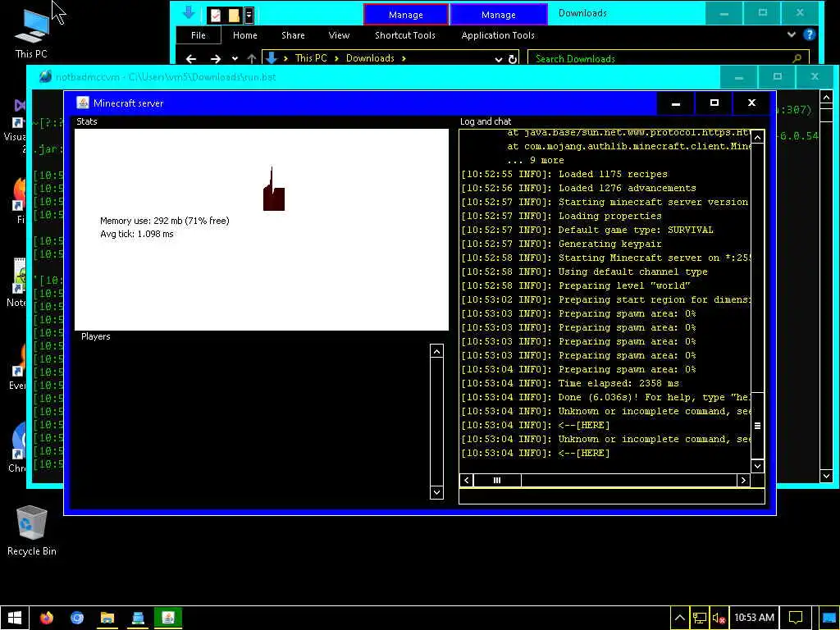The height and width of the screenshot is (630, 840).
Task: Click the 'Time elapsed: 2358 ms' log line
Action: tap(570, 383)
